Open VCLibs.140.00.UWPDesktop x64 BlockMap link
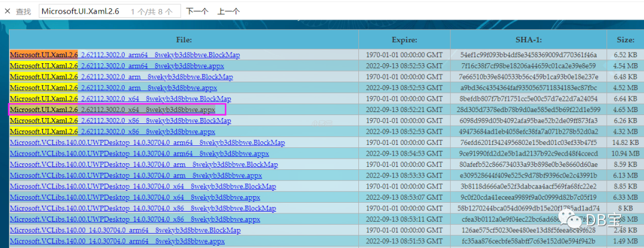Image resolution: width=644 pixels, height=248 pixels. (143, 187)
